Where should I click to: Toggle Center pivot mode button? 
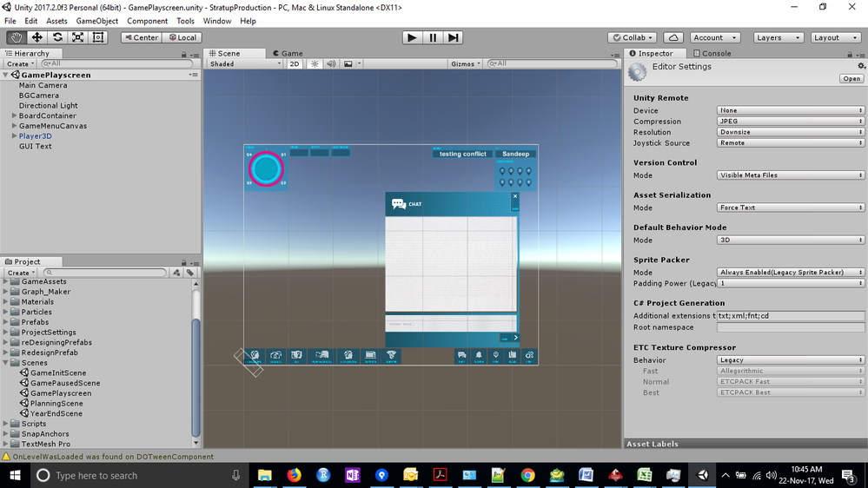[x=141, y=37]
